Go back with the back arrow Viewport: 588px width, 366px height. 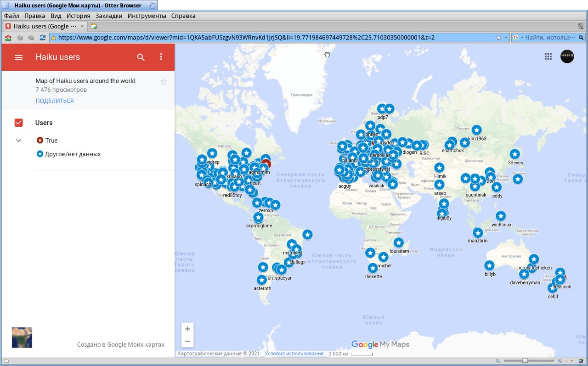[20, 38]
